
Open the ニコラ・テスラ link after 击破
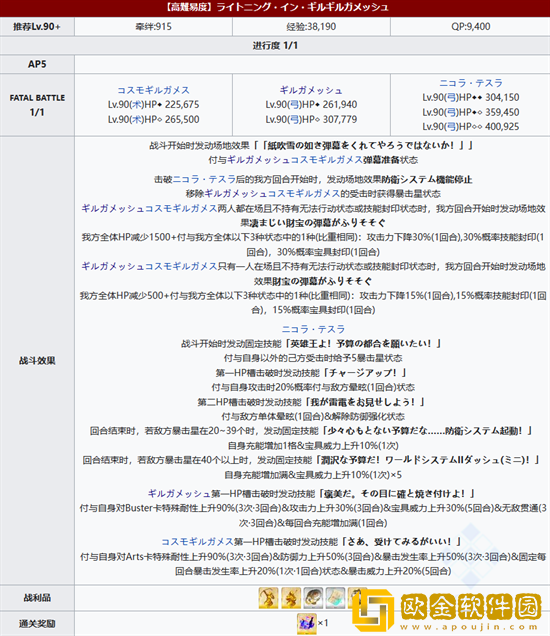[x=204, y=179]
